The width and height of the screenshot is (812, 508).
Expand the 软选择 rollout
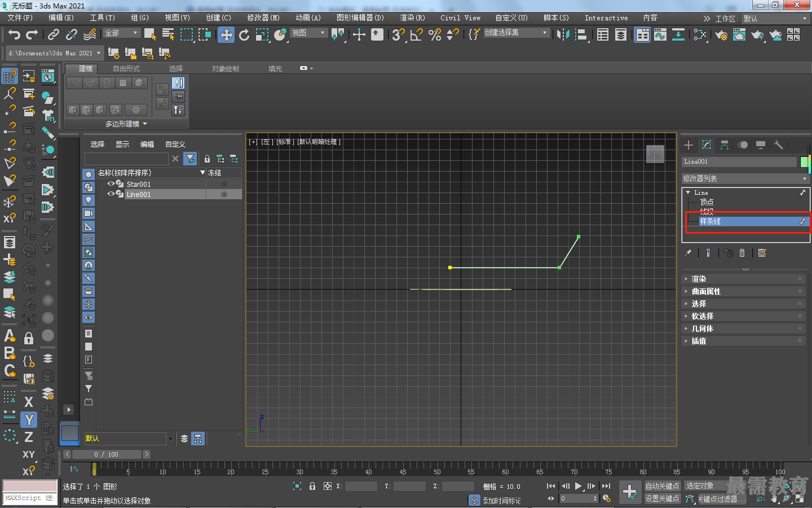click(745, 316)
